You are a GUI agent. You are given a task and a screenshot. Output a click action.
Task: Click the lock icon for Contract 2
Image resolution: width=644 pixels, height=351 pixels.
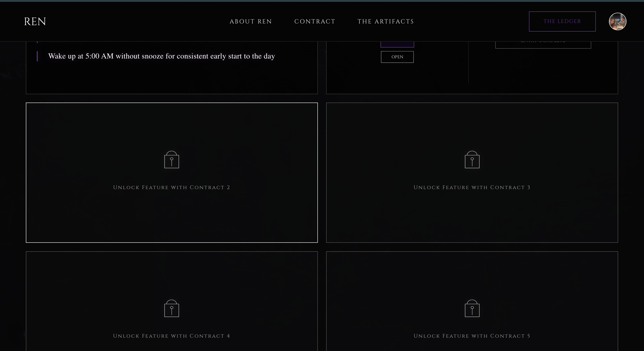(172, 160)
